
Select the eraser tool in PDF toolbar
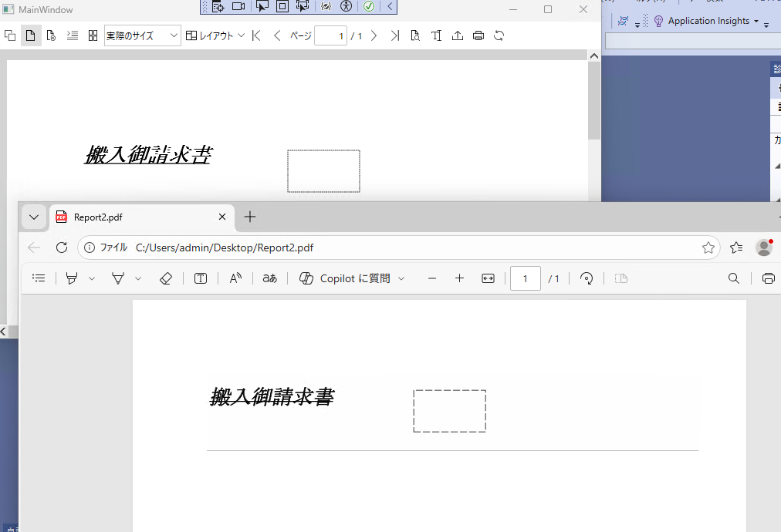pos(166,278)
